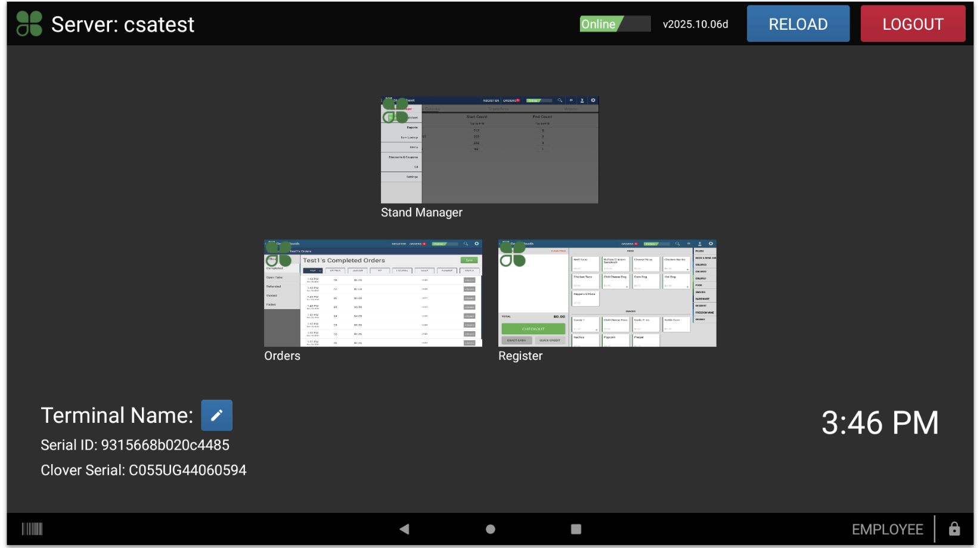The width and height of the screenshot is (980, 548).
Task: Tap the padlock icon beside EMPLOYEE
Action: [x=954, y=529]
